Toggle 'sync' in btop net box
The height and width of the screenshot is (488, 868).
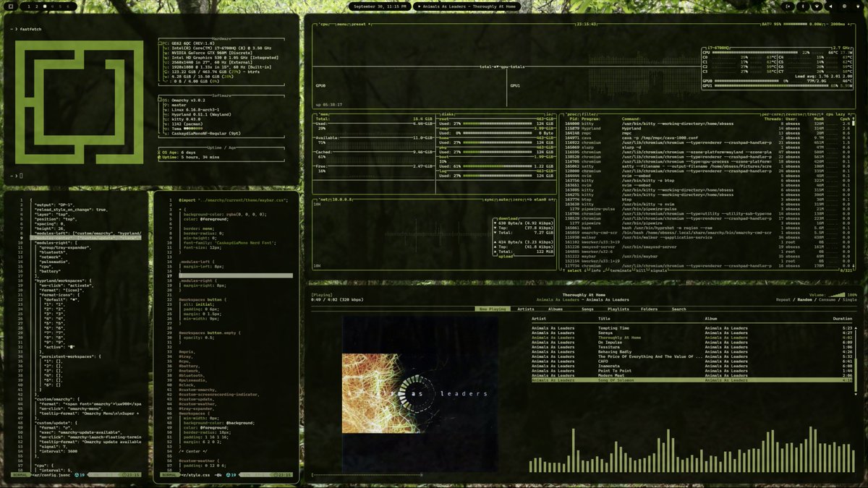pyautogui.click(x=490, y=199)
